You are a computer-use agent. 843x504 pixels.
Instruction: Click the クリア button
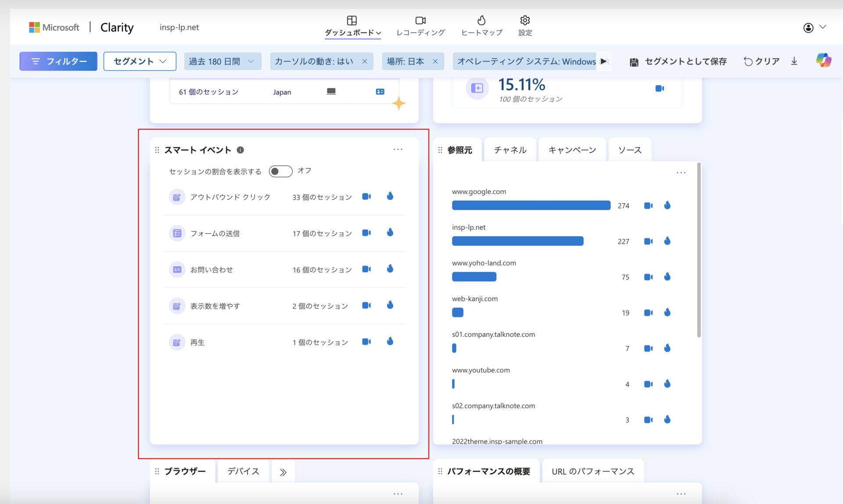click(x=761, y=61)
